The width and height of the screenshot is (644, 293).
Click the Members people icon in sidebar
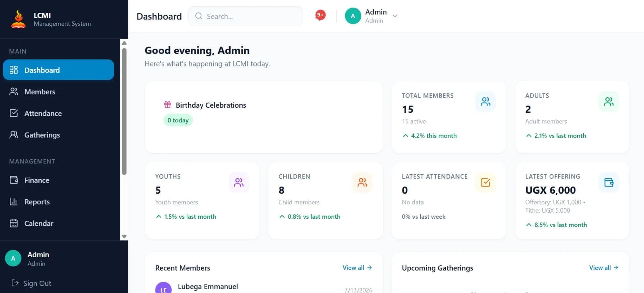tap(14, 91)
